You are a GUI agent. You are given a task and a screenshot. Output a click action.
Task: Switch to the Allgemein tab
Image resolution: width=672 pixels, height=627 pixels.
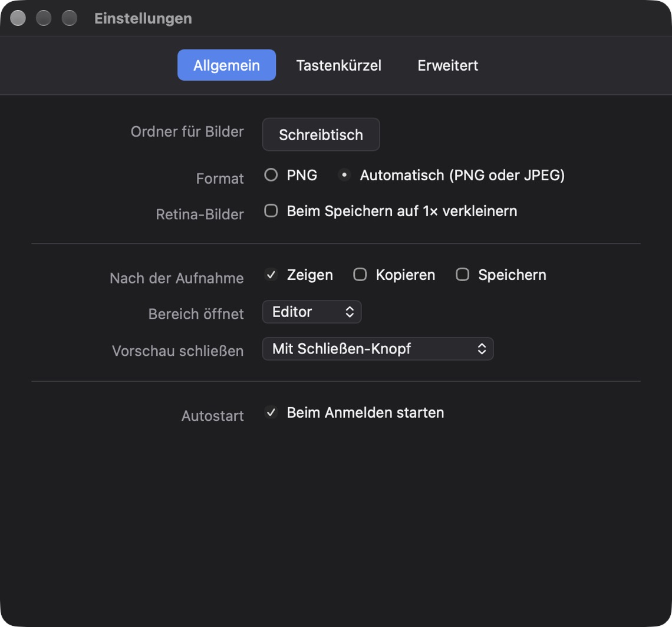226,65
